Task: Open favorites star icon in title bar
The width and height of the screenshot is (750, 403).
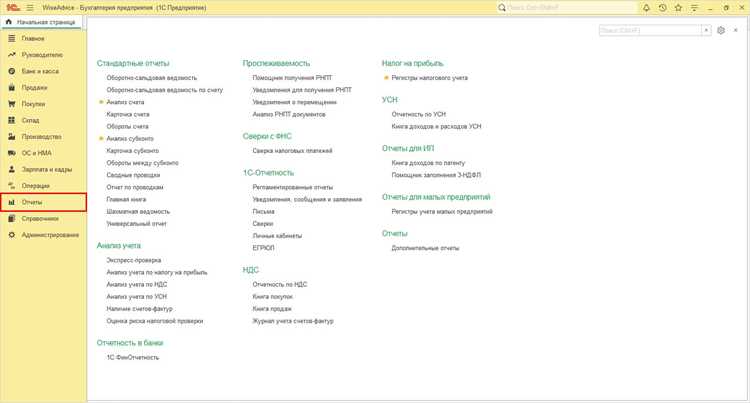Action: [678, 8]
